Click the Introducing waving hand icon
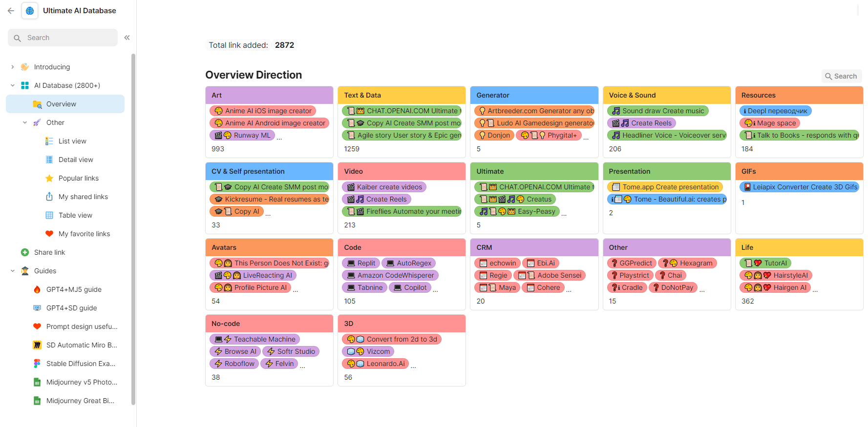This screenshot has width=868, height=427. coord(25,67)
